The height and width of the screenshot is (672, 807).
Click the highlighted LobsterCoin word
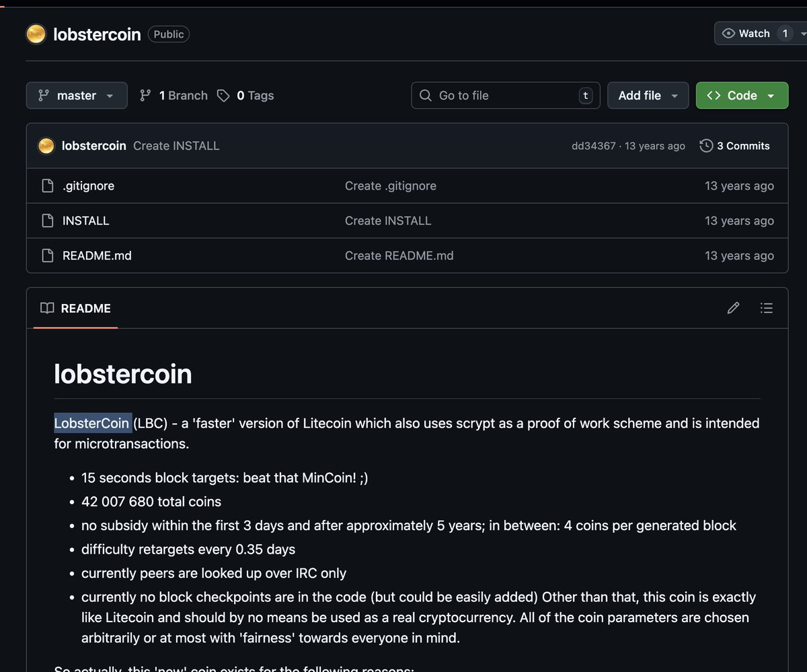tap(92, 423)
